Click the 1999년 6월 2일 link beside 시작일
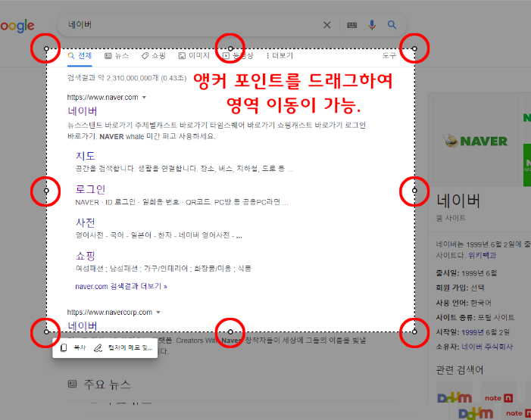This screenshot has height=420, width=531. [x=486, y=332]
